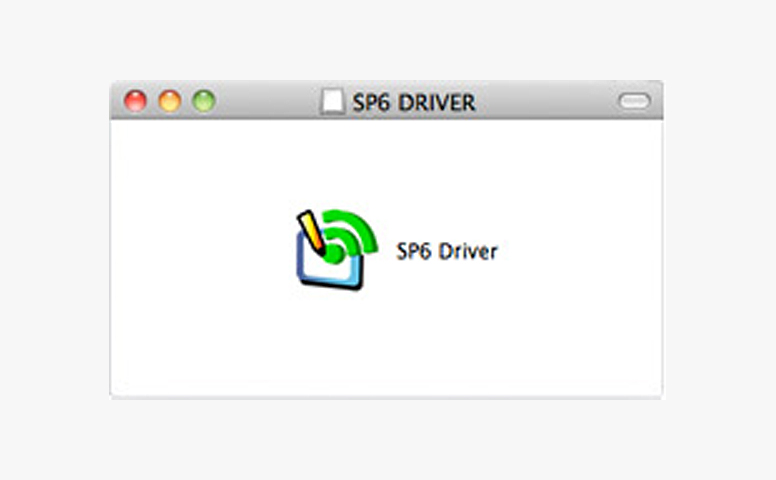Close the SP6 DRIVER window

tap(135, 101)
